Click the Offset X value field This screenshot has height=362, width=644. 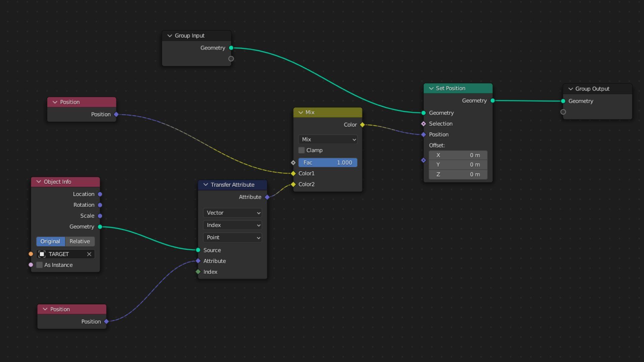(458, 155)
